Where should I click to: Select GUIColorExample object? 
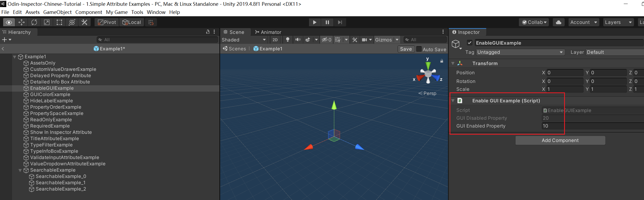click(50, 94)
